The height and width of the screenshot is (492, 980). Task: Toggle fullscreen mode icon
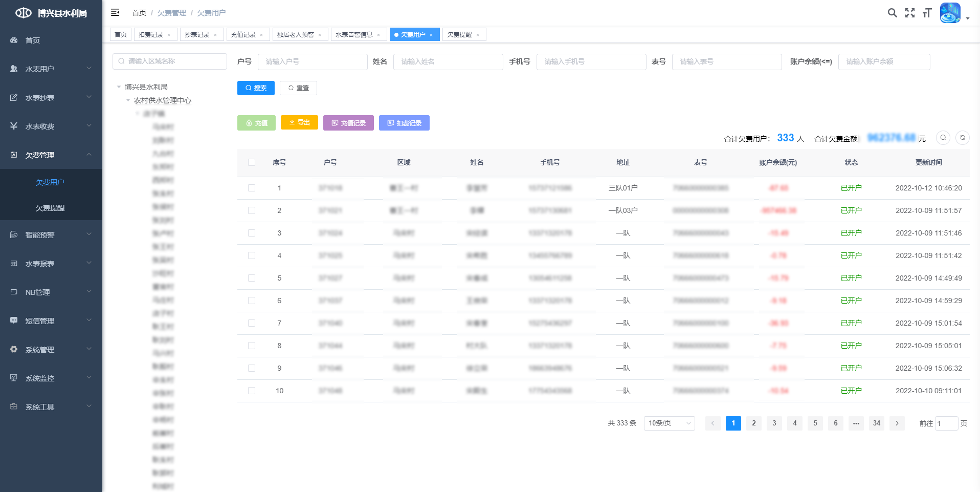(x=909, y=13)
